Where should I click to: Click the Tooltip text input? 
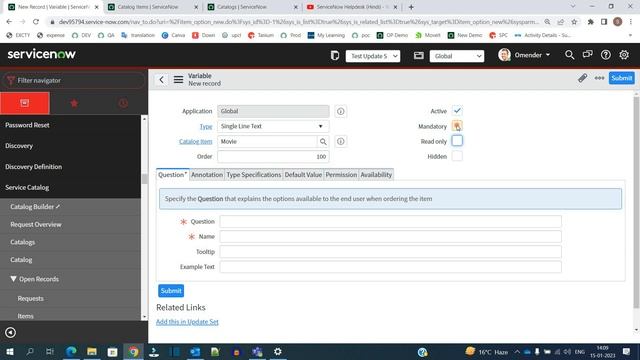click(390, 252)
